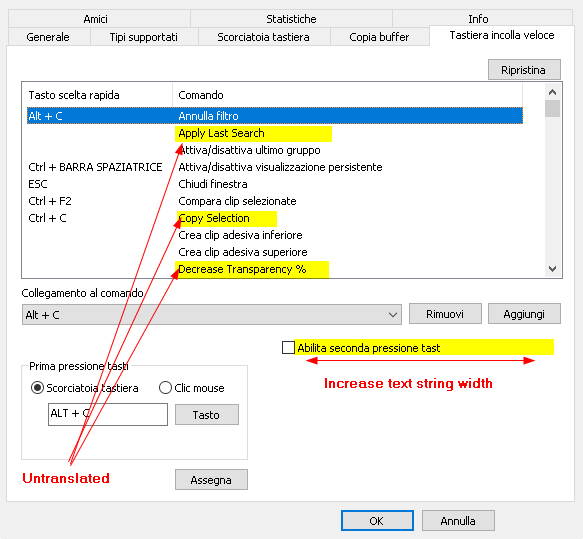Click the Ripristina button
This screenshot has width=583, height=539.
point(524,70)
